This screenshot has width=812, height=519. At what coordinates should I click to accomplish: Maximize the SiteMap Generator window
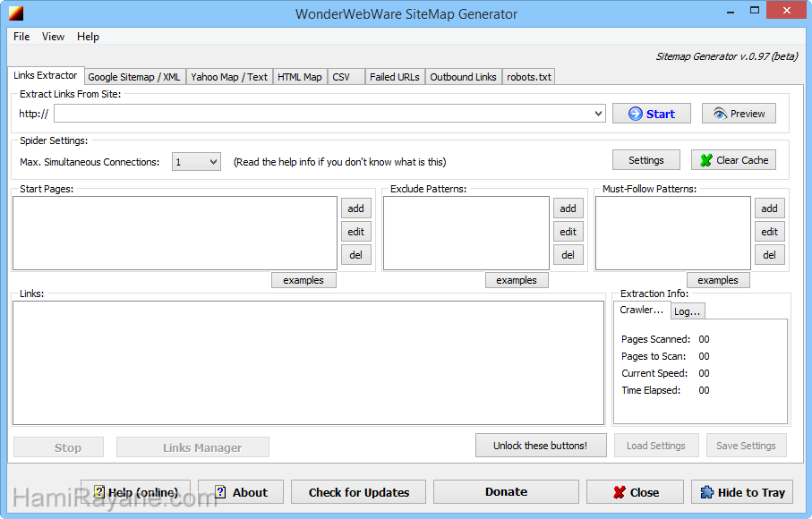click(x=755, y=11)
